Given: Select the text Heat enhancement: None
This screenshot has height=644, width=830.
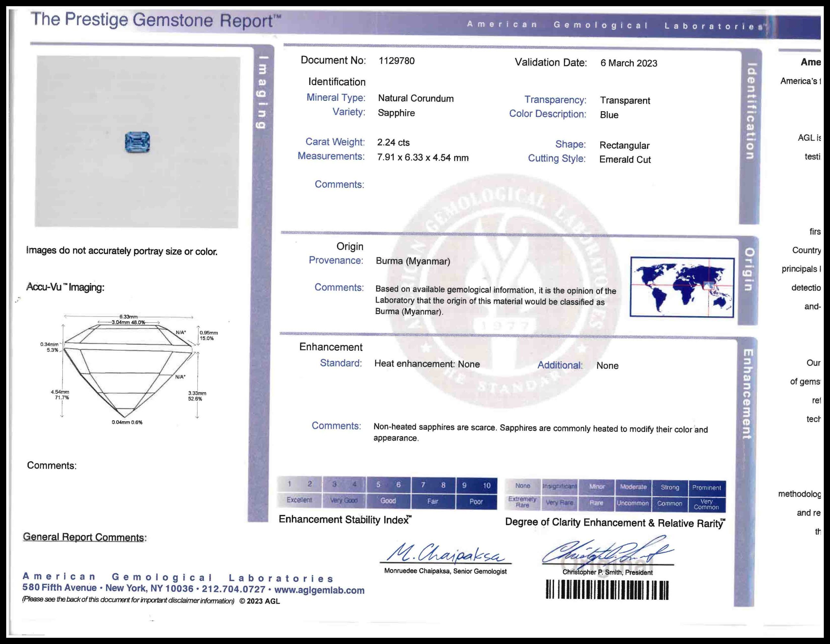Looking at the screenshot, I should tap(427, 364).
